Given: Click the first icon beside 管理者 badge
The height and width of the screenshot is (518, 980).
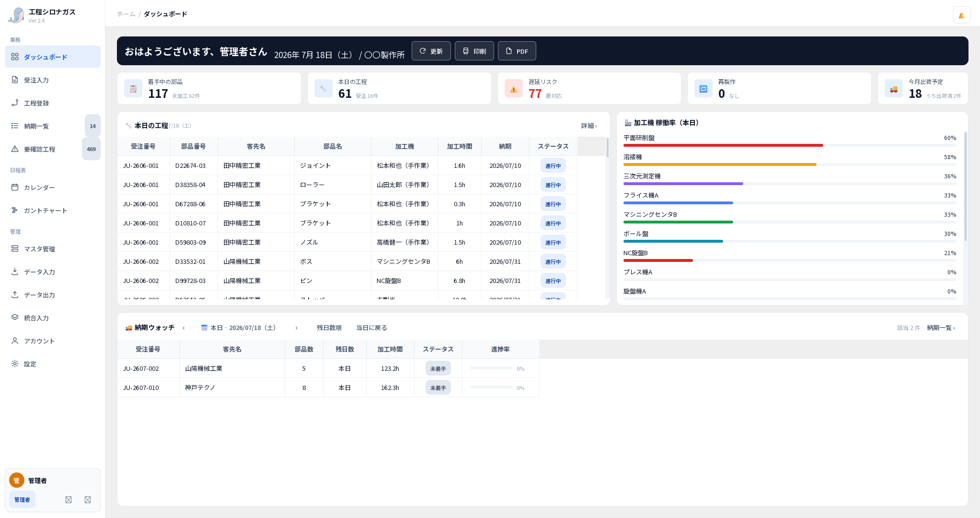Looking at the screenshot, I should point(69,499).
